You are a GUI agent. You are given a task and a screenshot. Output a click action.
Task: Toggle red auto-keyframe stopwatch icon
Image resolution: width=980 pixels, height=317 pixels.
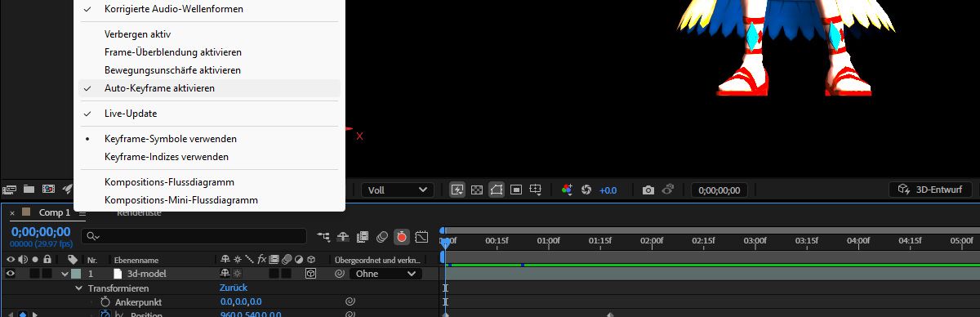(x=402, y=237)
